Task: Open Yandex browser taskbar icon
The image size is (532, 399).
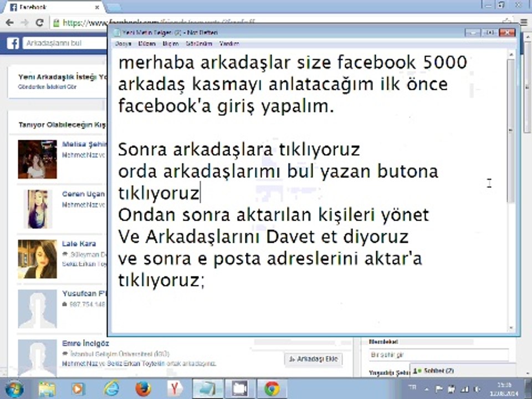Action: 175,389
